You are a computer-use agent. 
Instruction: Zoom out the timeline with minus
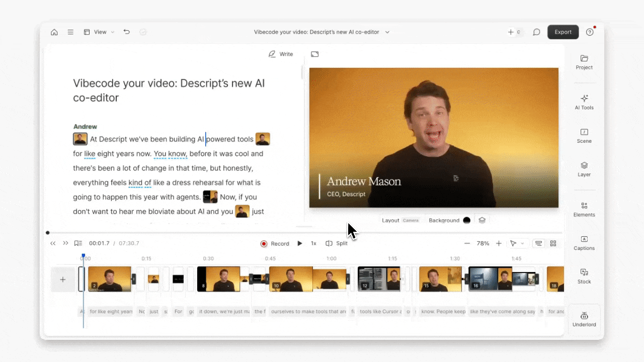point(467,243)
